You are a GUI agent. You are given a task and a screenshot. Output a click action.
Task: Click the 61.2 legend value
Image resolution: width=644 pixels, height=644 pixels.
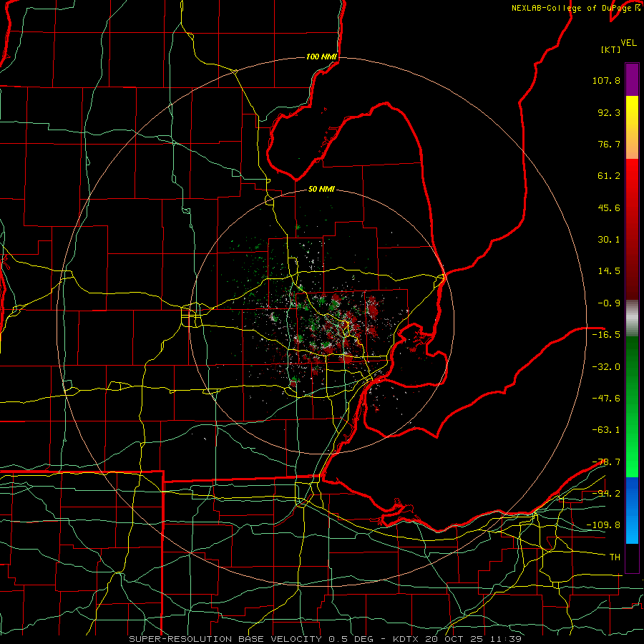click(609, 176)
